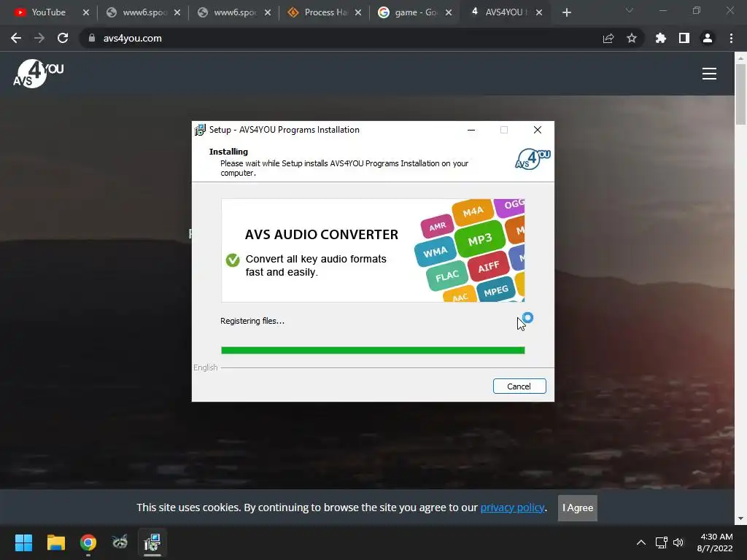Open the volume control in the tray

coord(678,542)
